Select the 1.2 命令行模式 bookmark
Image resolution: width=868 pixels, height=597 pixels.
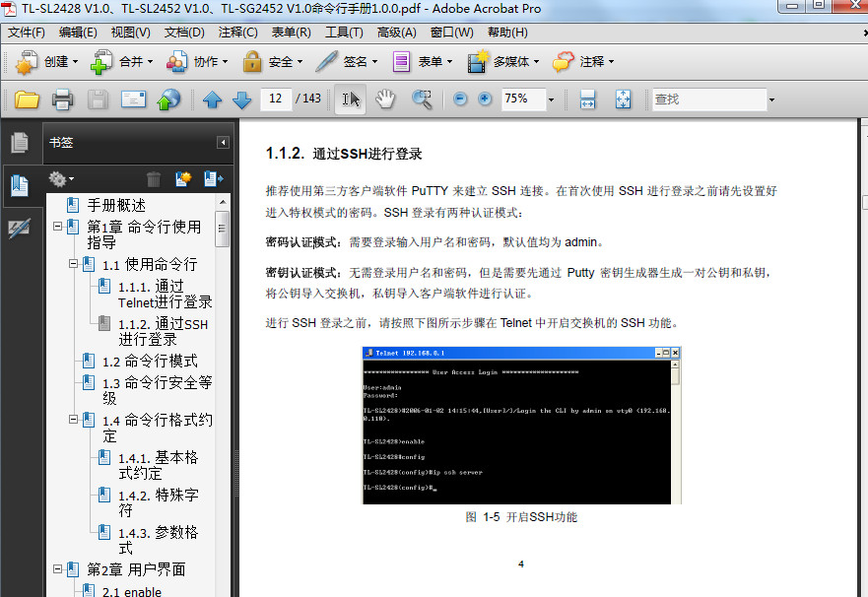coord(150,362)
